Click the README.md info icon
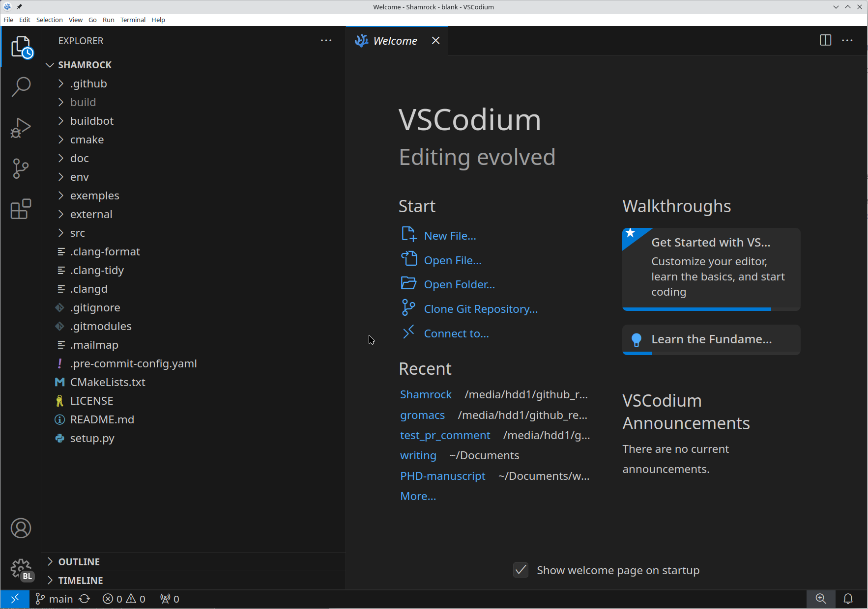868x609 pixels. pos(59,419)
